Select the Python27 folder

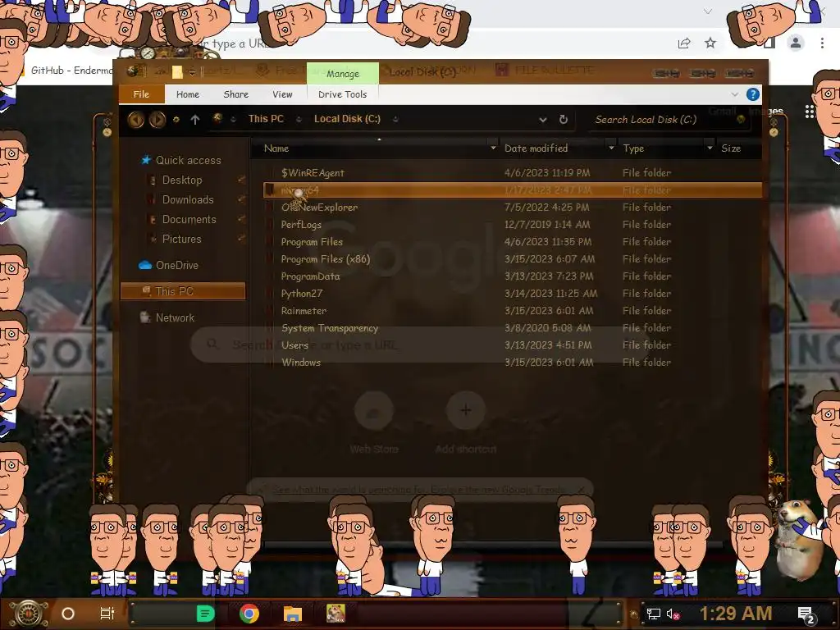[x=302, y=294]
